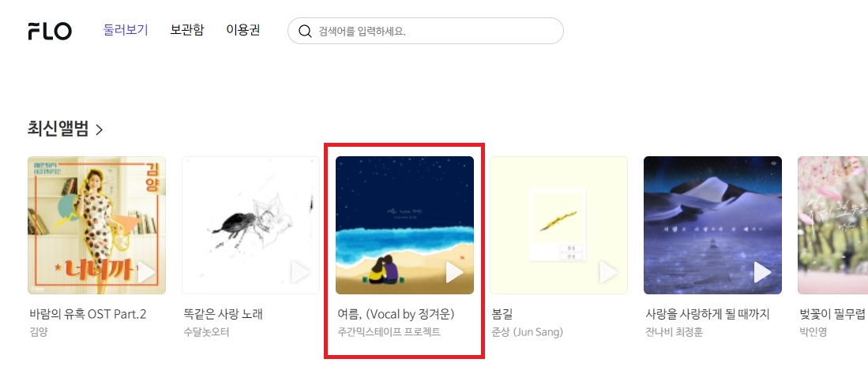
Task: Play the 봄길 album
Action: pyautogui.click(x=608, y=272)
